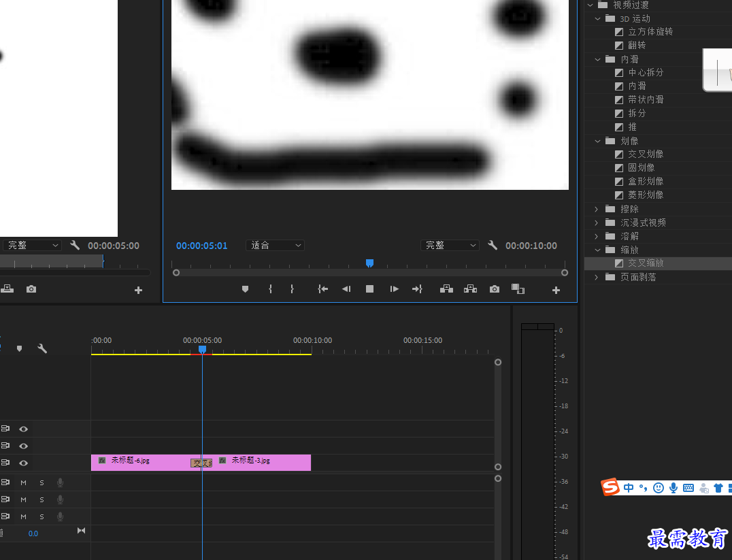The height and width of the screenshot is (560, 732).
Task: Open Source monitor button editor plus
Action: [138, 290]
